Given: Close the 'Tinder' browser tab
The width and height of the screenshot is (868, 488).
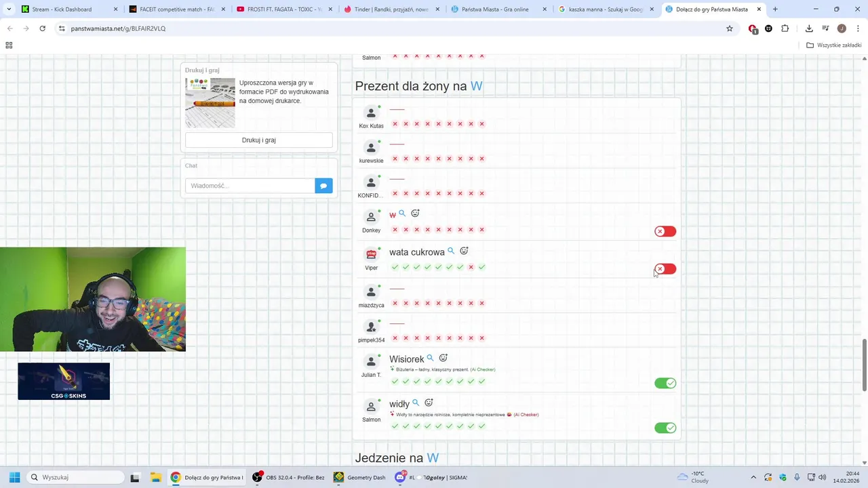Looking at the screenshot, I should 437,9.
